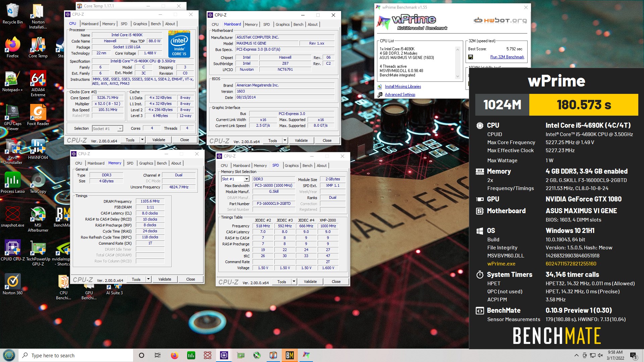Image resolution: width=644 pixels, height=362 pixels.
Task: Click Validate in the SPD window
Action: [x=310, y=282]
